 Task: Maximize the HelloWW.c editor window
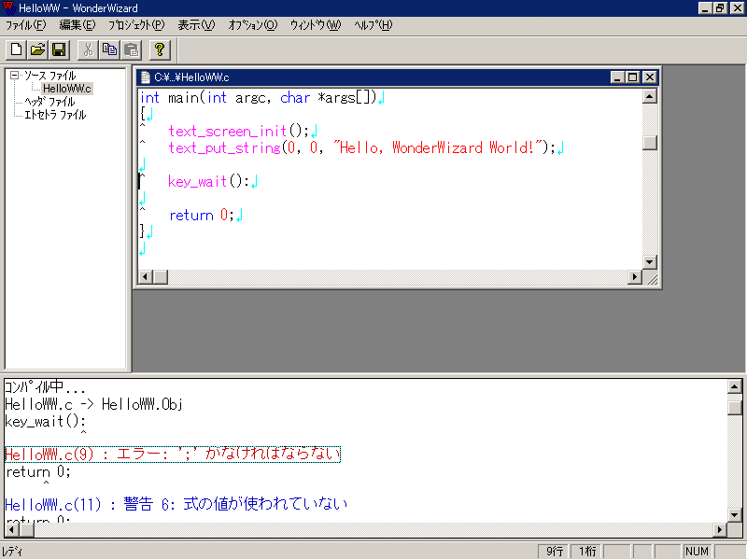(x=633, y=77)
